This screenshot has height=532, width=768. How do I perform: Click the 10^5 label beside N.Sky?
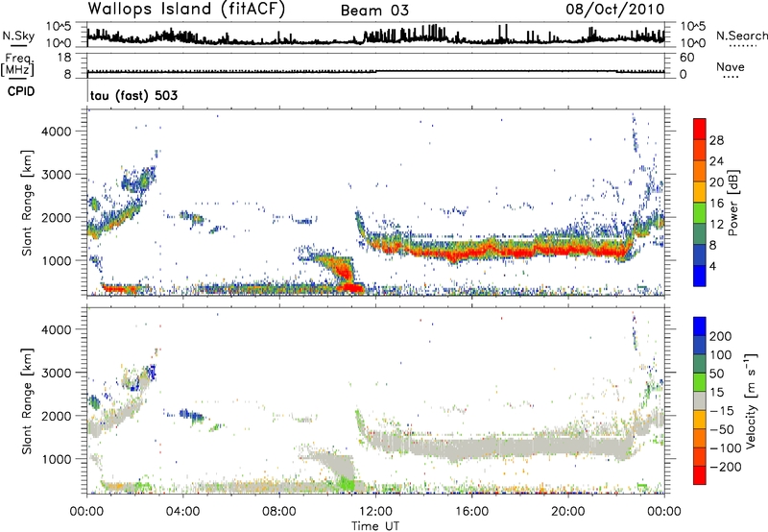tap(59, 26)
